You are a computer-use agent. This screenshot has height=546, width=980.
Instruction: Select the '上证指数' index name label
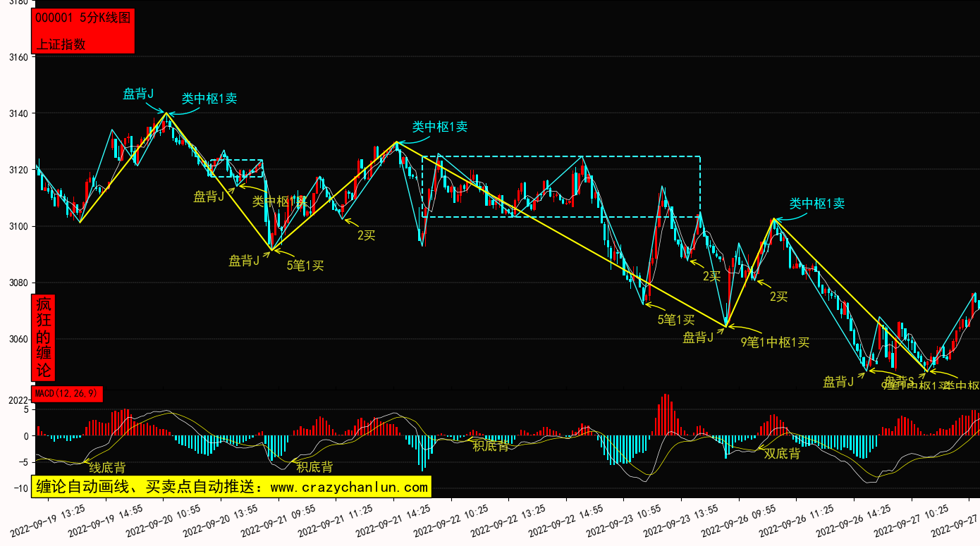point(61,44)
